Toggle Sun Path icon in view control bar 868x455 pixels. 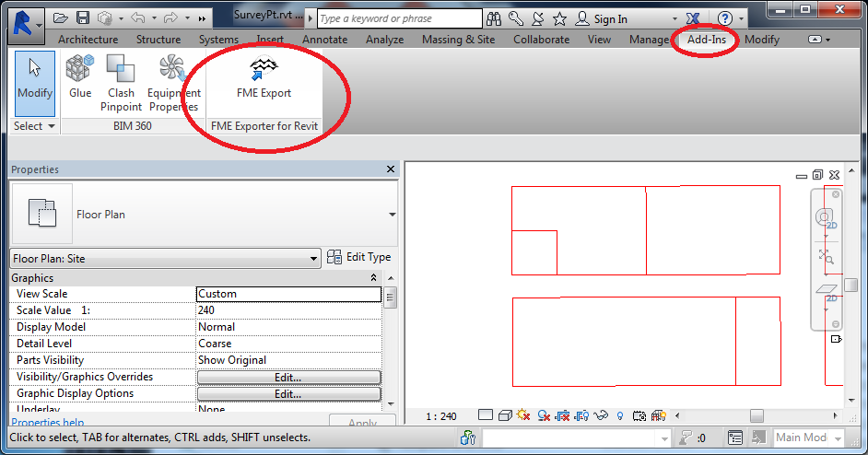click(x=523, y=415)
